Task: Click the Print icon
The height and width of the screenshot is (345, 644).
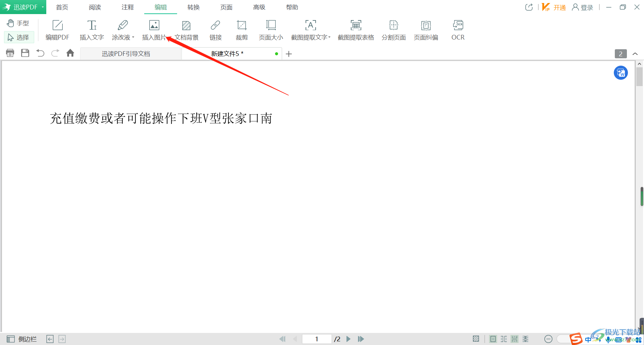Action: coord(10,53)
